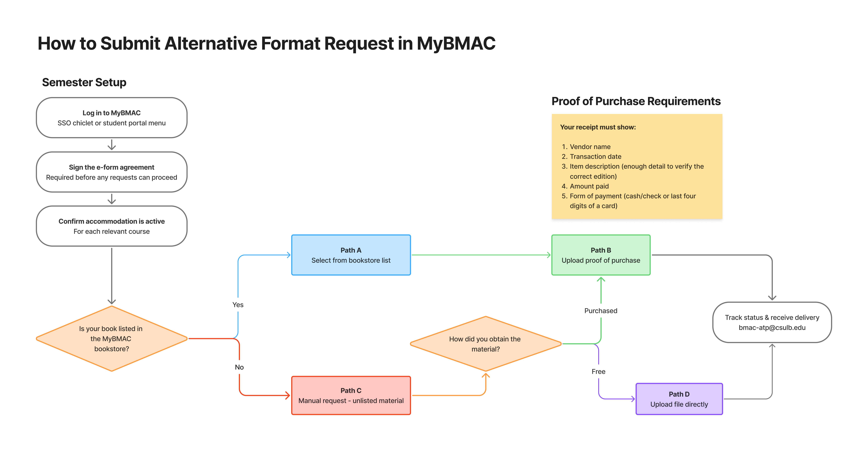Click the "Proof of Purchase Requirements" heading
Viewport: 868px width, 451px height.
[636, 101]
